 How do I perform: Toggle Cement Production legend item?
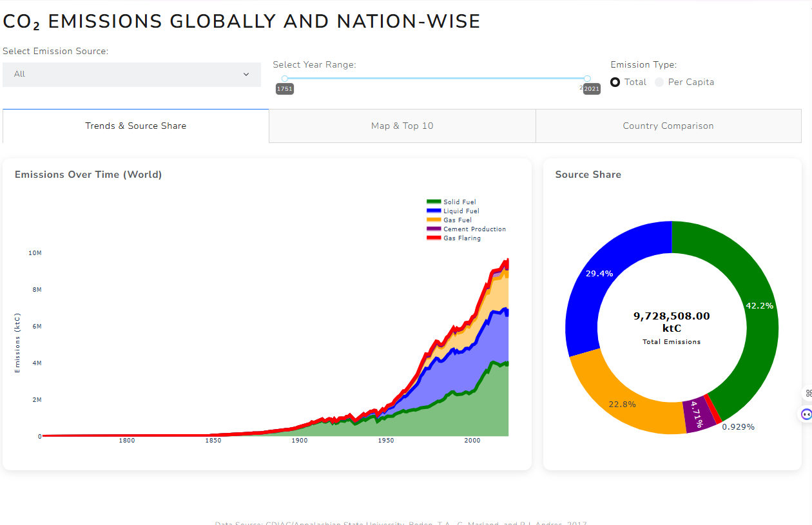[474, 229]
